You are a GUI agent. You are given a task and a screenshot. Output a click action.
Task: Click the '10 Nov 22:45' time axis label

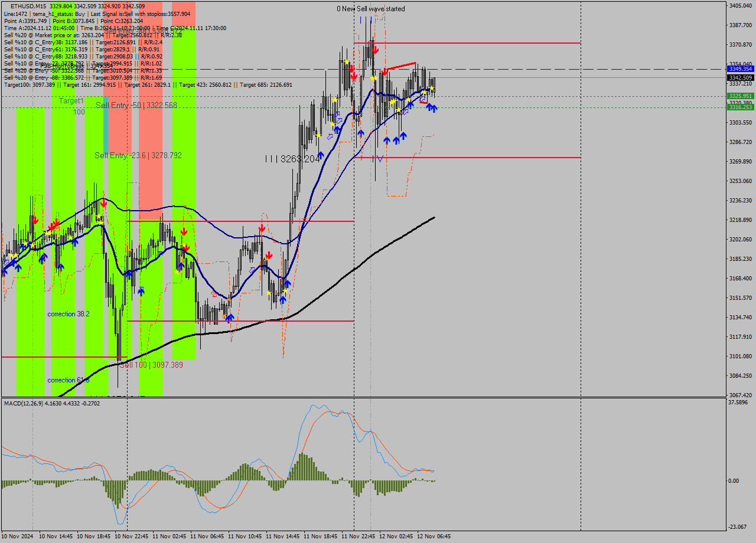(x=131, y=537)
